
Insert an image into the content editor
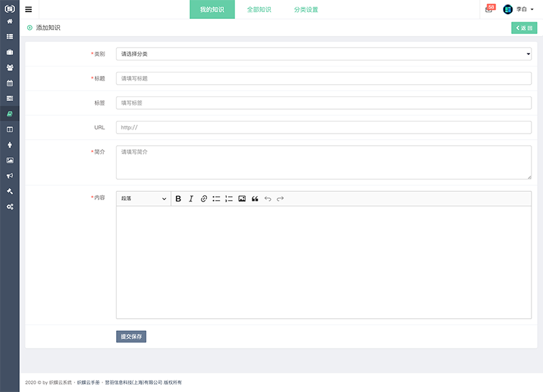242,199
